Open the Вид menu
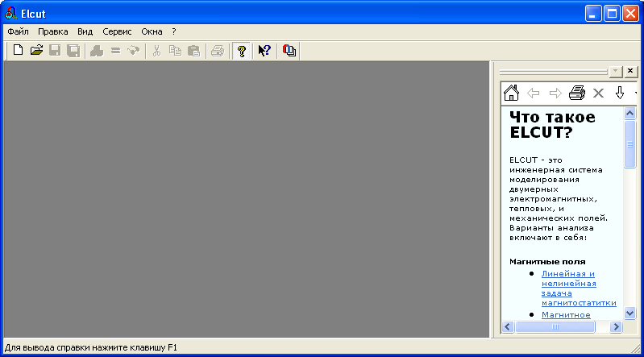Viewport: 644px width, 357px height. pyautogui.click(x=85, y=31)
